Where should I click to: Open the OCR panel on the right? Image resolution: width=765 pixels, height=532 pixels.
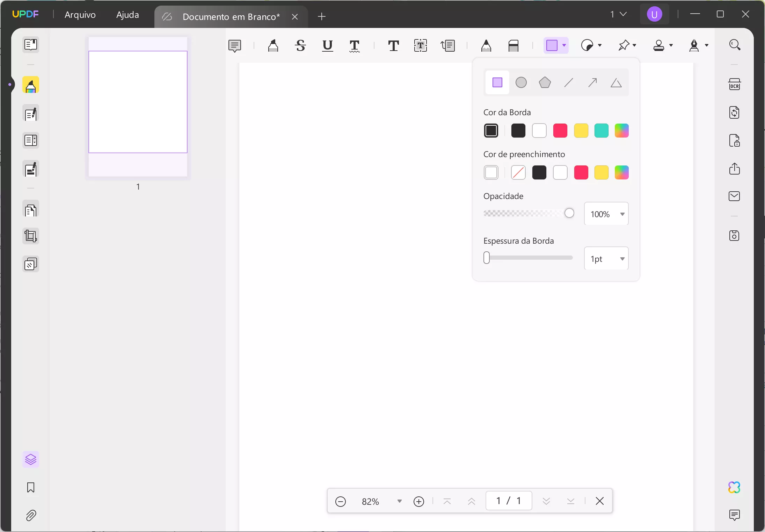(x=735, y=84)
